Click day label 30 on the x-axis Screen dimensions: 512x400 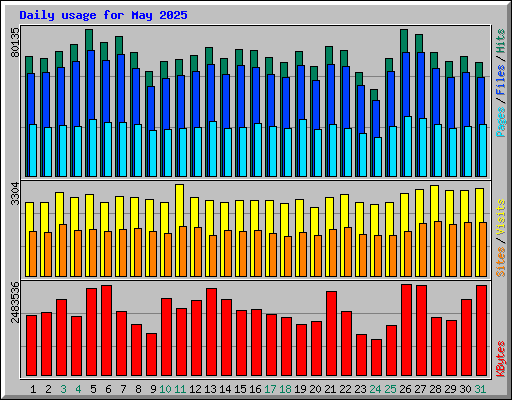click(x=465, y=389)
